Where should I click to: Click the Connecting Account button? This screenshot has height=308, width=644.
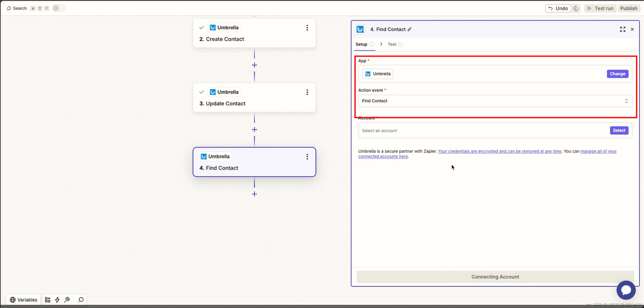coord(495,277)
